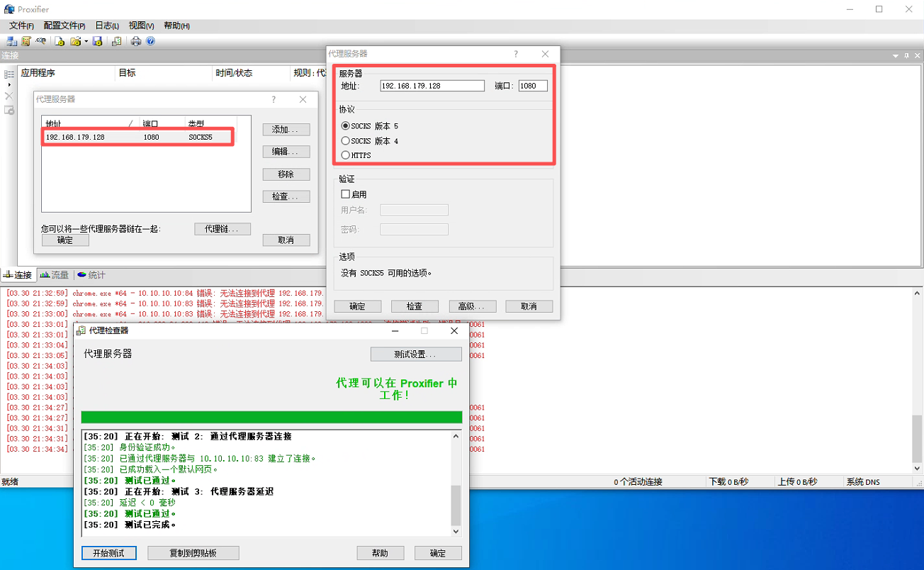Click the 添加... button in the proxy list dialog

(286, 130)
